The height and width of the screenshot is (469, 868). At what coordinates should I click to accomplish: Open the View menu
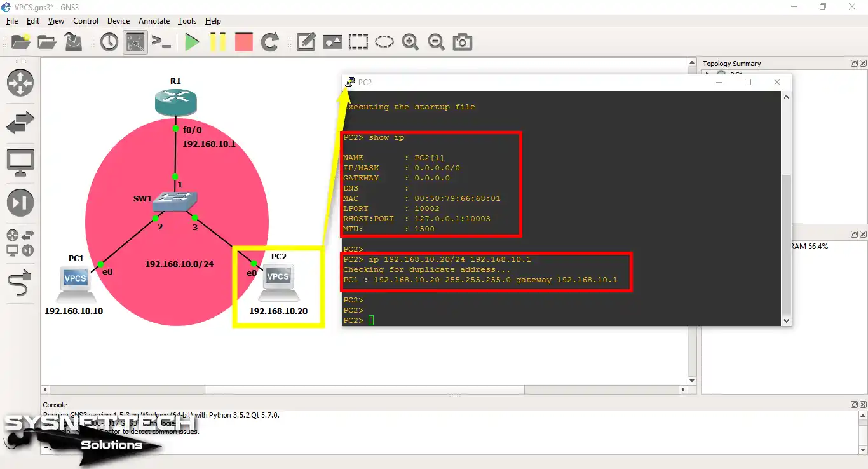click(x=56, y=21)
